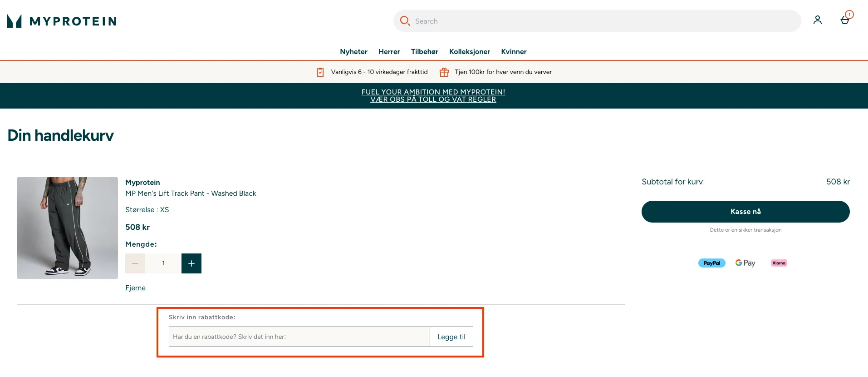Screen dimensions: 868x377
Task: Click the Google Pay icon
Action: [x=745, y=263]
